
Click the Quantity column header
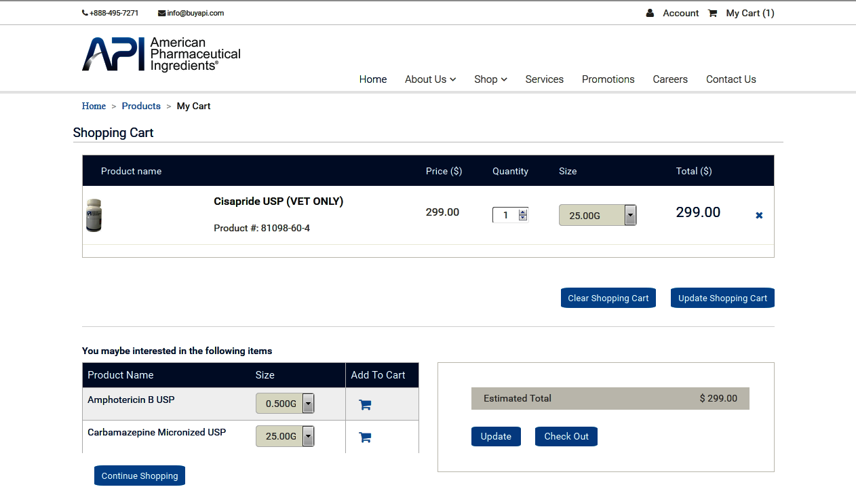(x=510, y=171)
